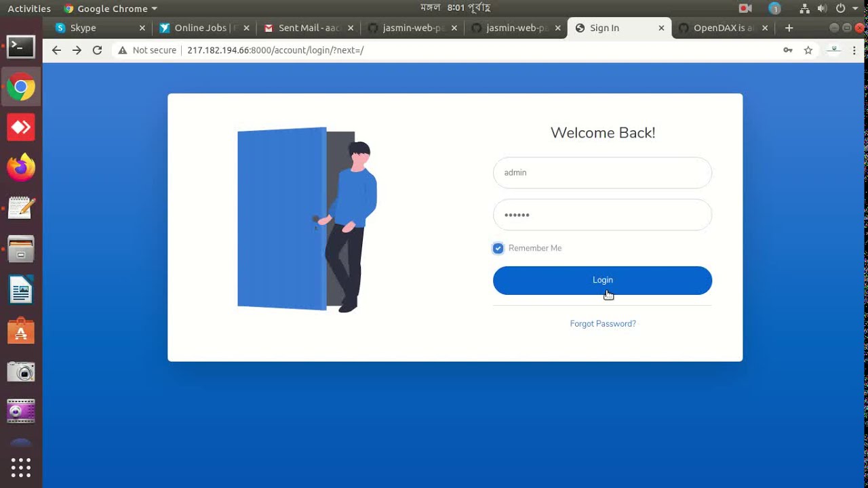The width and height of the screenshot is (868, 488).
Task: Click the browser back arrow
Action: (56, 50)
